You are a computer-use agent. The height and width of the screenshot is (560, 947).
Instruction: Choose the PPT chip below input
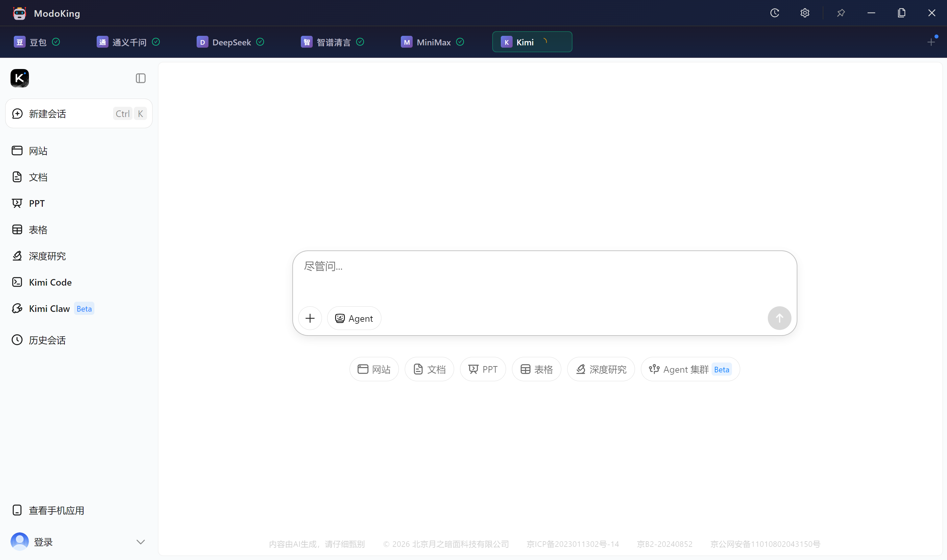pyautogui.click(x=483, y=369)
